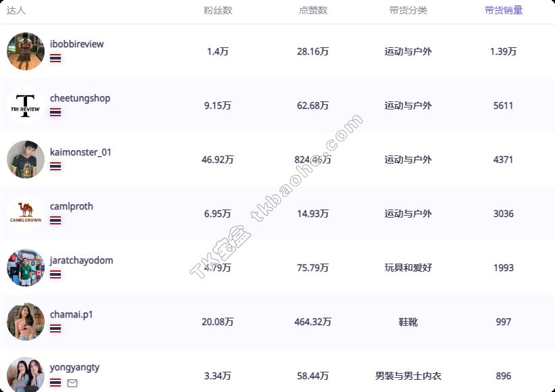Screen dimensions: 555x392
Task: Click the 粉丝数 column header
Action: click(x=218, y=10)
